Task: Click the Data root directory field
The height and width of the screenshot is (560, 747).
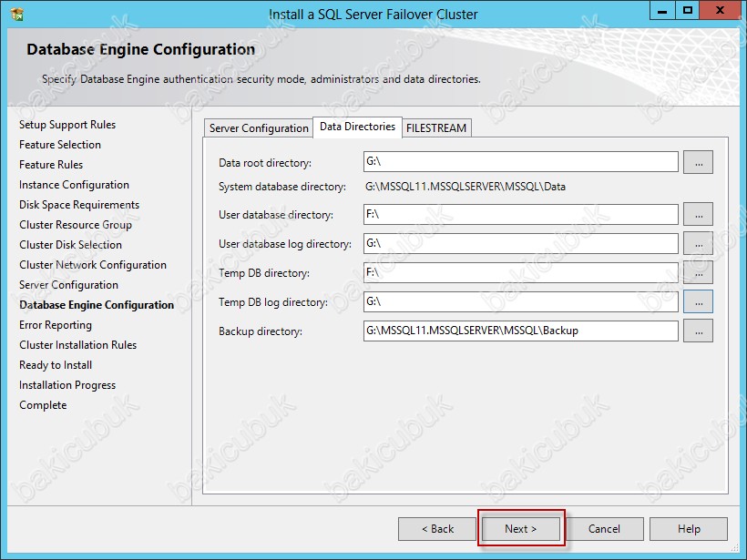Action: point(520,162)
